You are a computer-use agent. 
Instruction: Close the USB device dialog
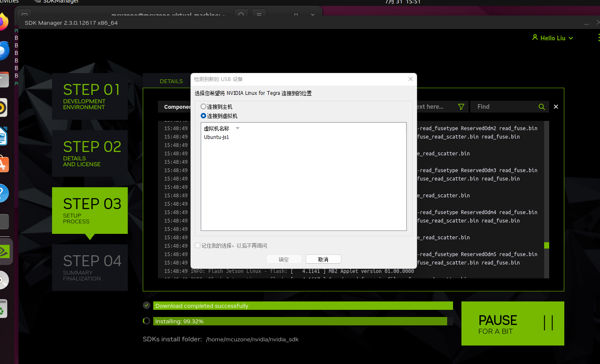tap(411, 79)
